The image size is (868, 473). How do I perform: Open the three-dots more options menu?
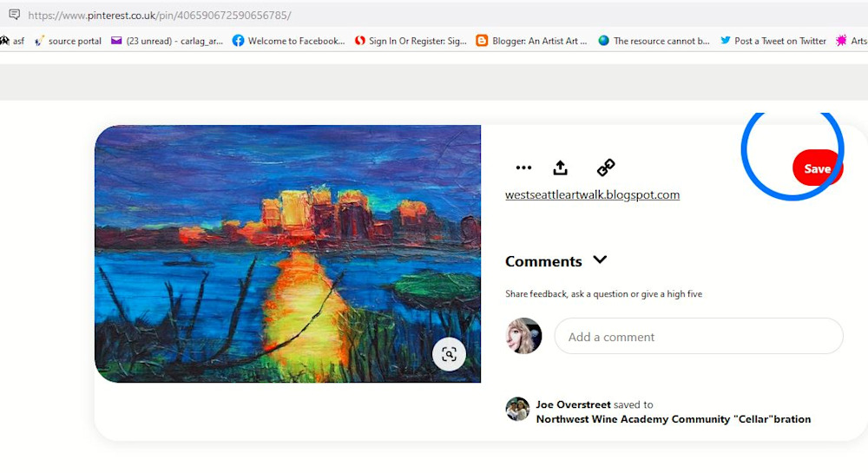(x=523, y=168)
